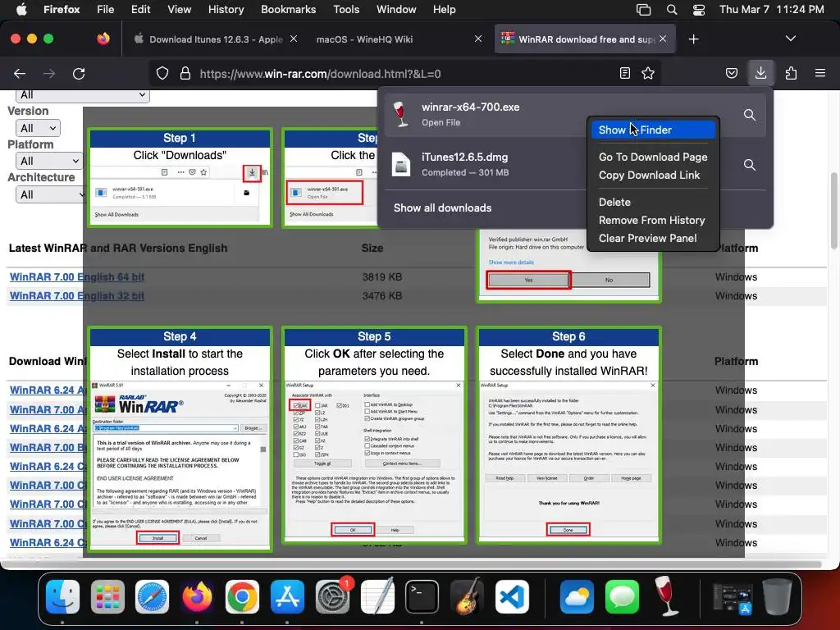The width and height of the screenshot is (840, 630).
Task: Click the URL address bar field
Action: (x=404, y=73)
